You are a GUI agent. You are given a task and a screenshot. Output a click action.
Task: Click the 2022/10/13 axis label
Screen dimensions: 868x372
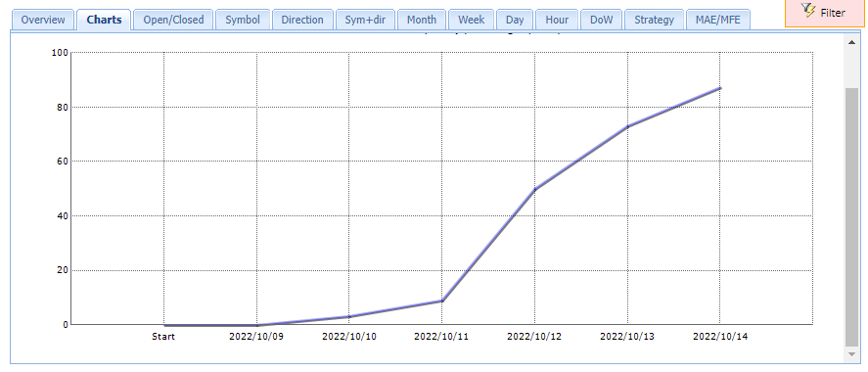click(627, 337)
